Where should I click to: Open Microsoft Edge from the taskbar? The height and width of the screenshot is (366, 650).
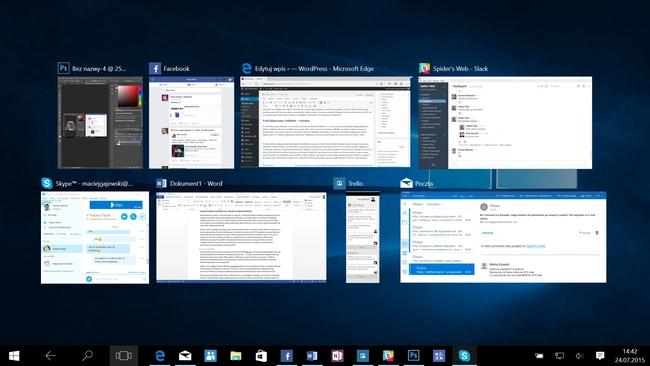160,356
